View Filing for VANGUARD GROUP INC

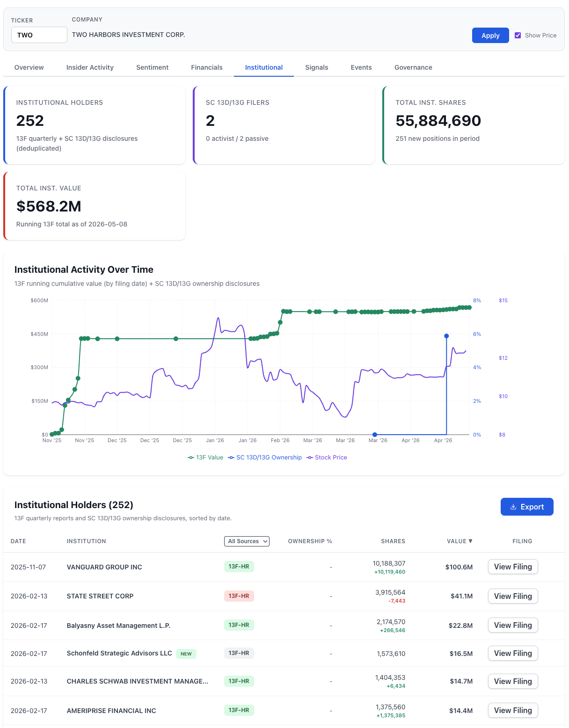(513, 567)
